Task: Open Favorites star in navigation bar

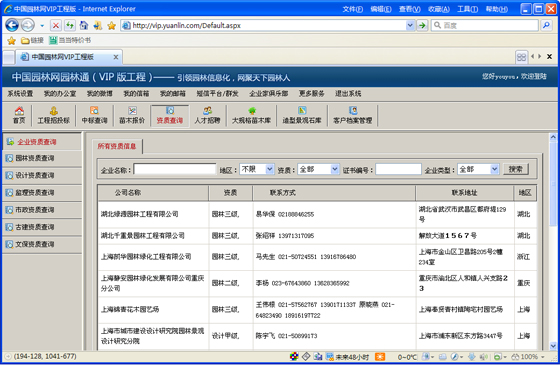Action: click(111, 25)
